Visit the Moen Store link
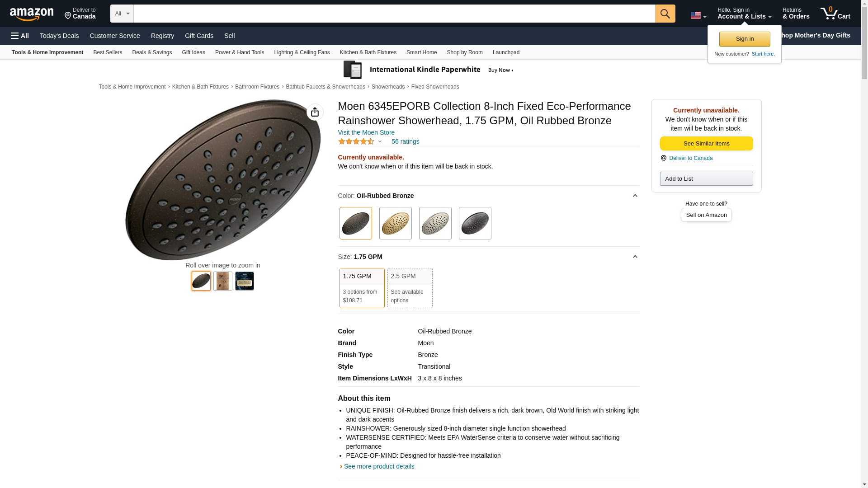This screenshot has height=488, width=868. click(366, 132)
